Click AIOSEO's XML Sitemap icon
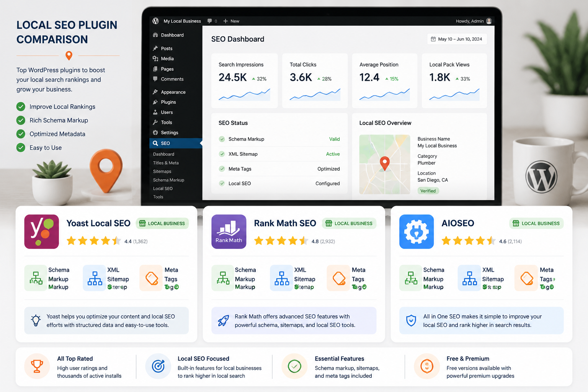Image resolution: width=588 pixels, height=392 pixels. [469, 278]
